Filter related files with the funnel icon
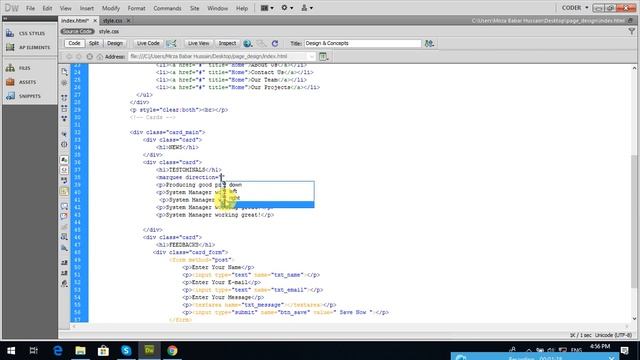This screenshot has height=360, width=640. (631, 31)
